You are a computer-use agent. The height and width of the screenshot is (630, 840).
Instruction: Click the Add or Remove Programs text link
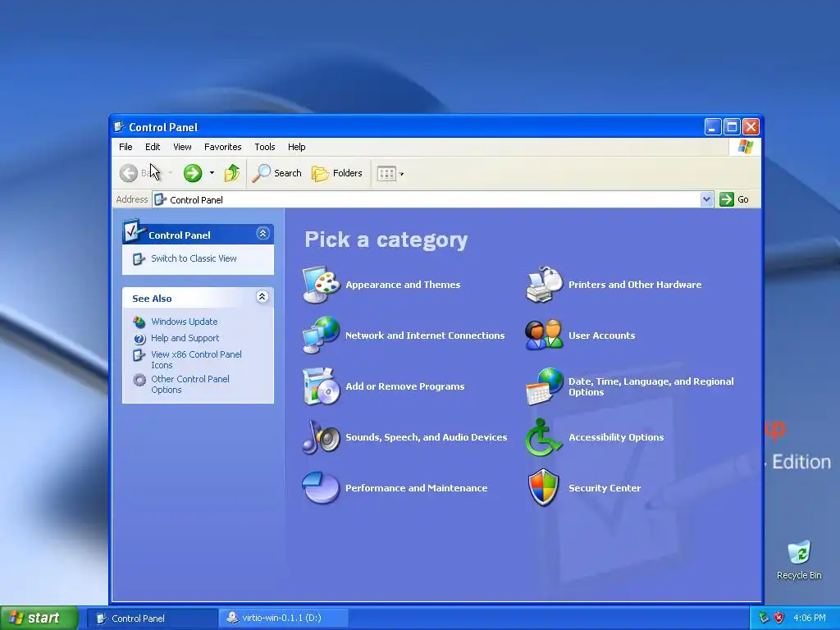[405, 386]
